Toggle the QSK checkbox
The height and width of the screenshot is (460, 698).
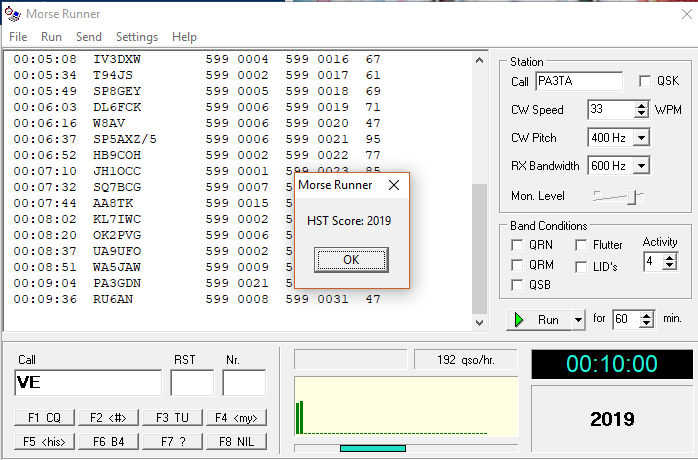pos(645,81)
